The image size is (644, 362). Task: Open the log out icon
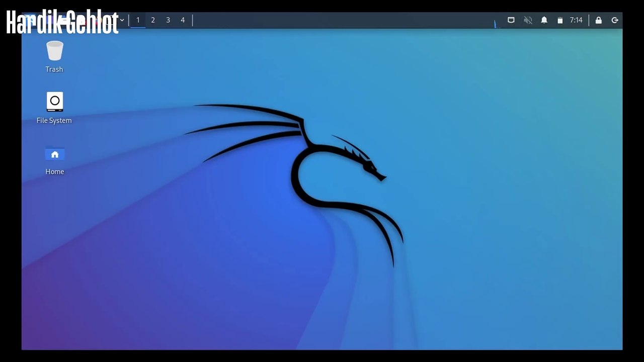(x=614, y=20)
